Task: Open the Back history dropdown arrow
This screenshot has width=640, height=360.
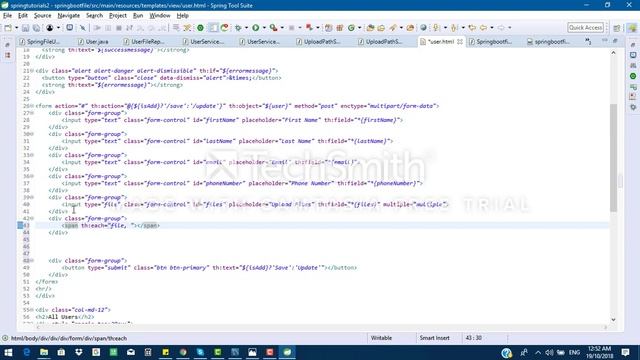Action: pyautogui.click(x=492, y=28)
